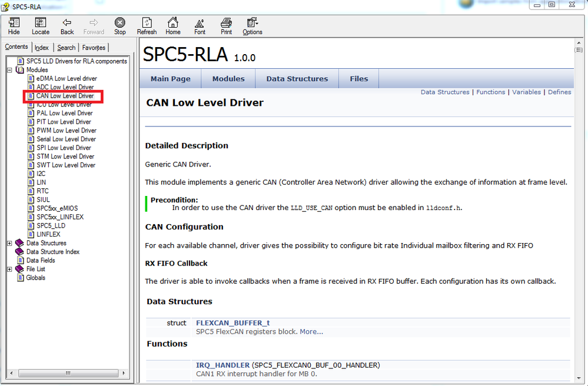Screen dimensions: 588x386
Task: Select CAN Low Level Driver topic
Action: [65, 96]
